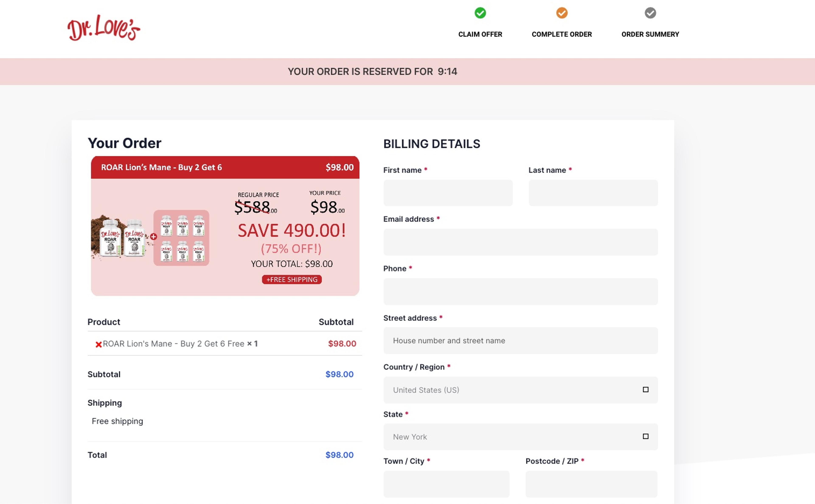This screenshot has width=815, height=504.
Task: Click the green Claim Offer checkmark icon
Action: pos(480,13)
